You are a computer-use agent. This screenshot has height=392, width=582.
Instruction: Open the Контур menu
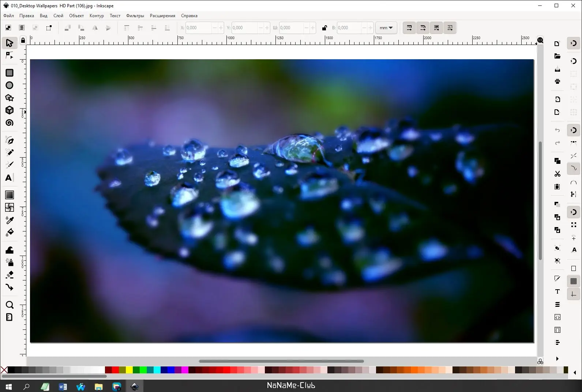[97, 16]
